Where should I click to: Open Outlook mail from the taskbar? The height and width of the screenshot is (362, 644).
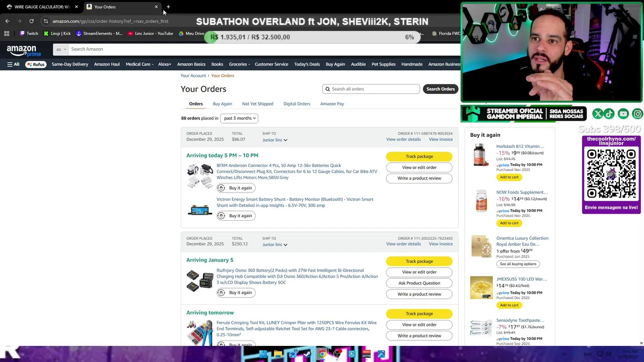point(292,354)
